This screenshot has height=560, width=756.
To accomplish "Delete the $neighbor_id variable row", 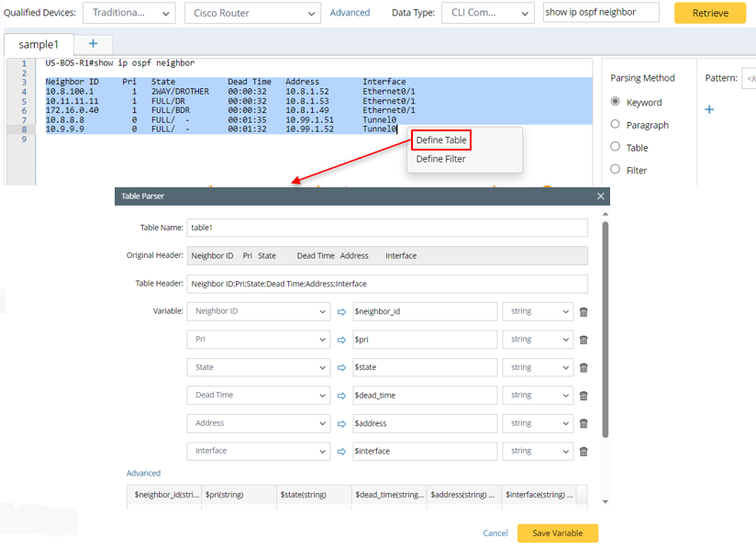I will [x=584, y=312].
